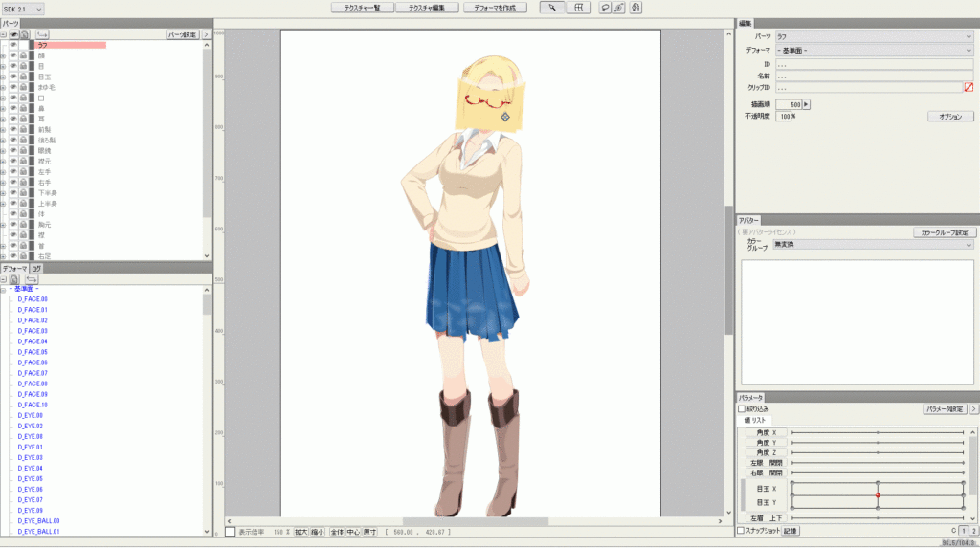The image size is (980, 548).
Task: Click the swap arrows icon in パーツ panel header
Action: coord(43,33)
